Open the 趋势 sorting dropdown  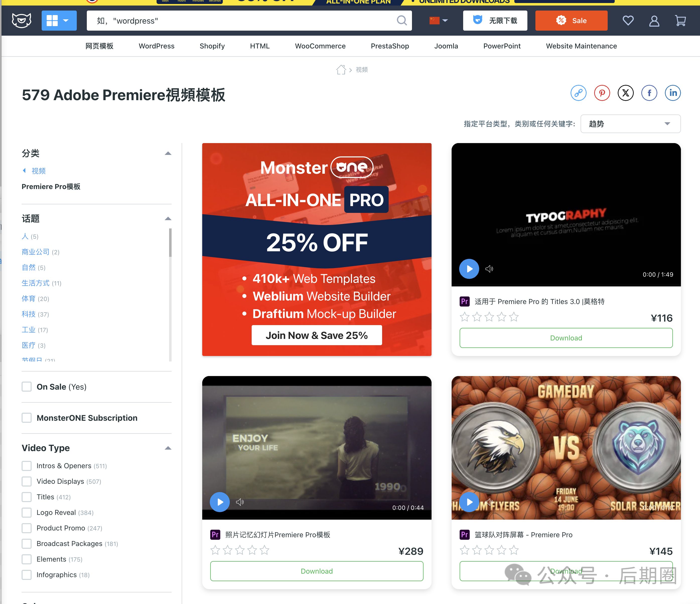pos(630,124)
